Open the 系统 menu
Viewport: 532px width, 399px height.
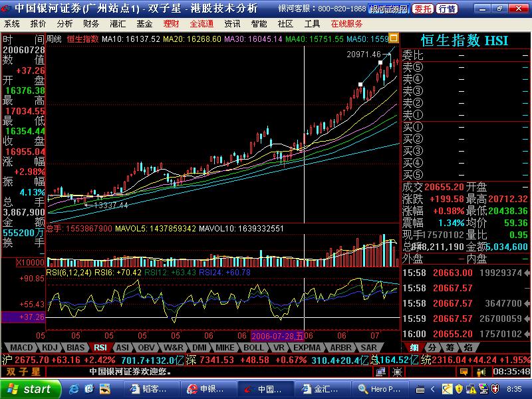coord(12,24)
